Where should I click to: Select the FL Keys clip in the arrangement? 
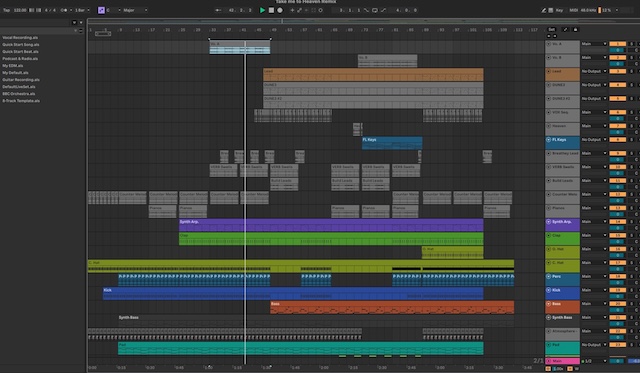(x=392, y=143)
